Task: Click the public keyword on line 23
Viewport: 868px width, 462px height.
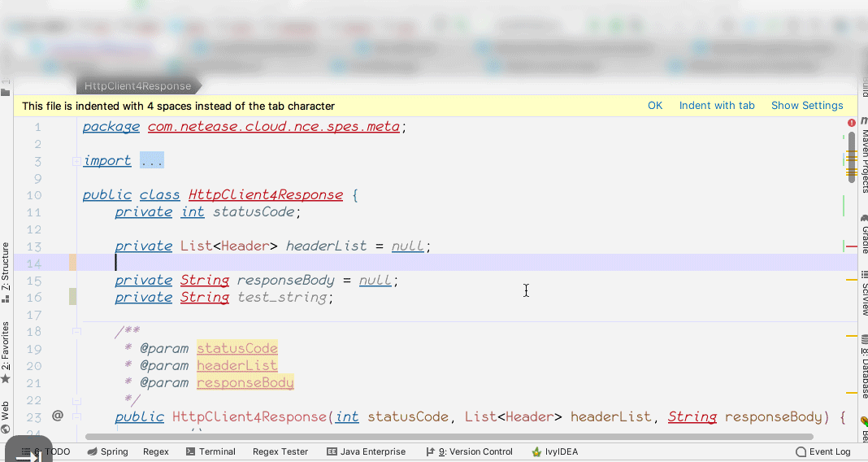Action: pyautogui.click(x=140, y=416)
